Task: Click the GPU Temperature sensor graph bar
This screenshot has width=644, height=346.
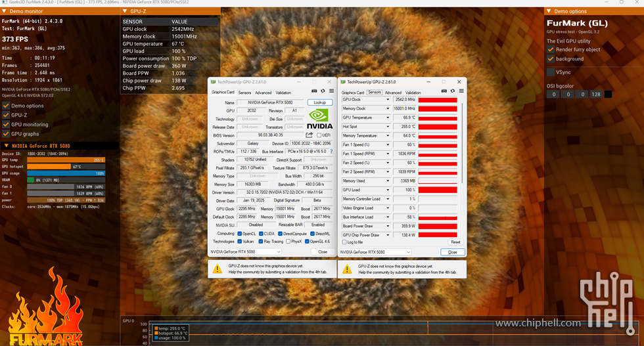Action: 438,118
